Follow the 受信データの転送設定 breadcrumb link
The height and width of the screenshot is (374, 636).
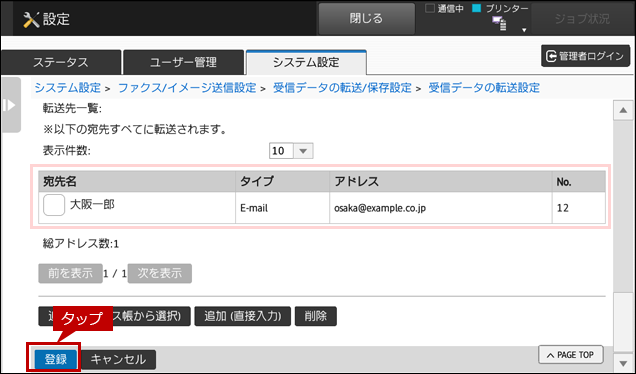[x=484, y=88]
